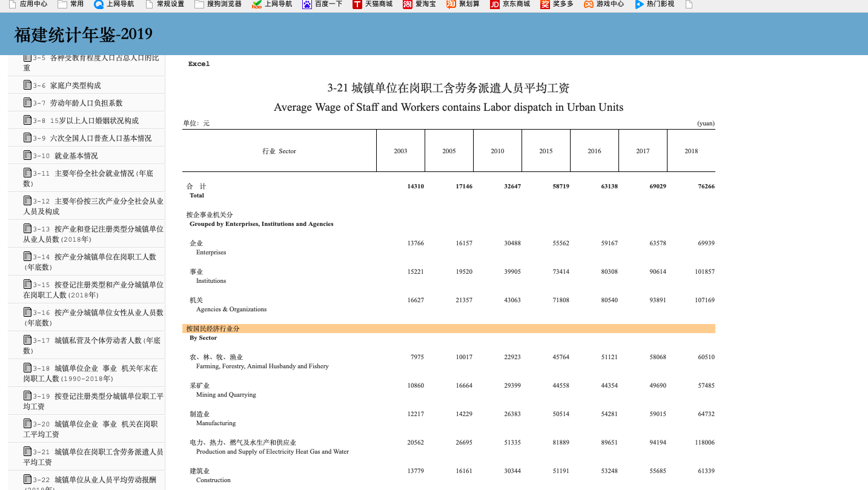The height and width of the screenshot is (490, 868).
Task: Click document icon beside 3-7 劳动年龄人口负担系数
Action: pos(27,102)
